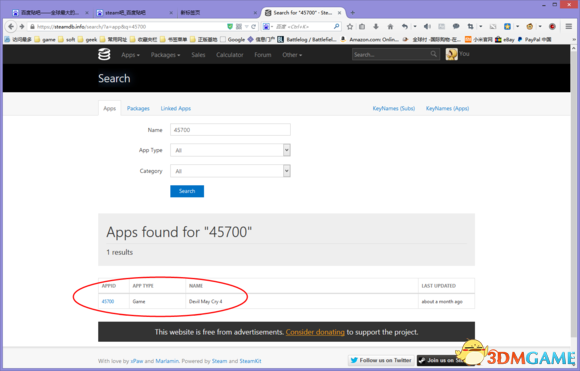Switch to the first 百度贴吧 browser tab
Image resolution: width=580 pixels, height=371 pixels.
coord(50,13)
